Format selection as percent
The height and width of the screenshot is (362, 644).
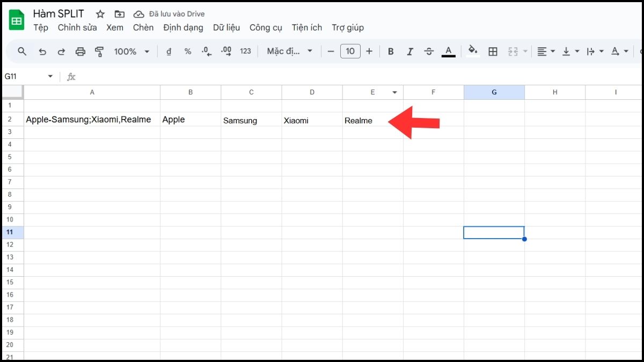click(187, 51)
